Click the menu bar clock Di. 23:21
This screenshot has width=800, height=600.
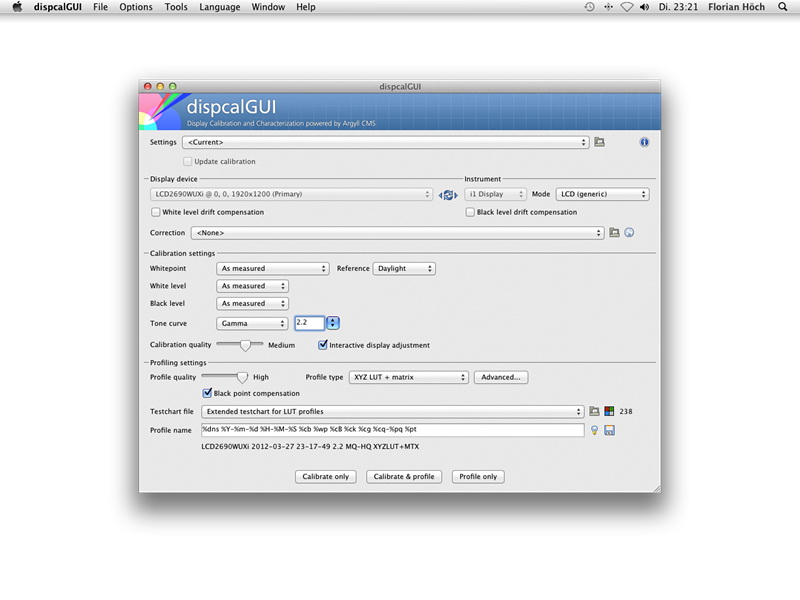(x=678, y=7)
